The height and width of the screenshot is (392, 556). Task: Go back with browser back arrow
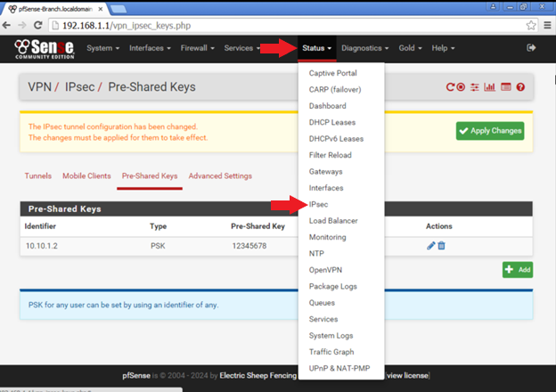[x=6, y=25]
